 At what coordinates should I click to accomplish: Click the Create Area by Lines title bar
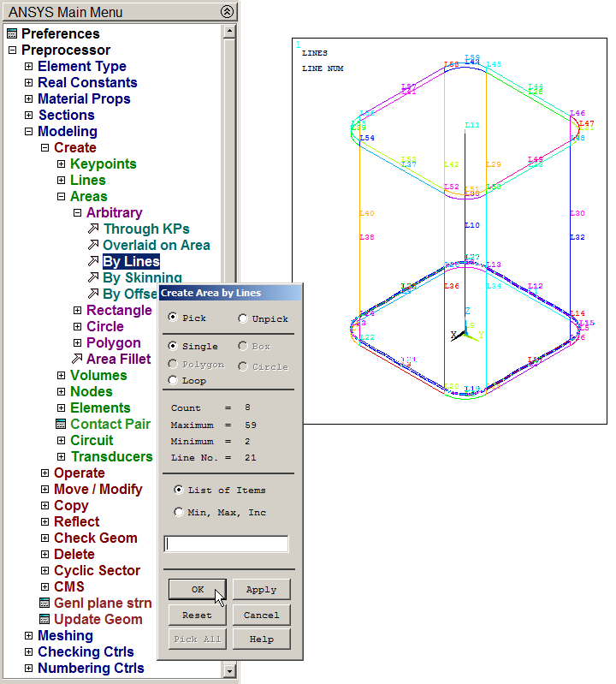tap(230, 293)
